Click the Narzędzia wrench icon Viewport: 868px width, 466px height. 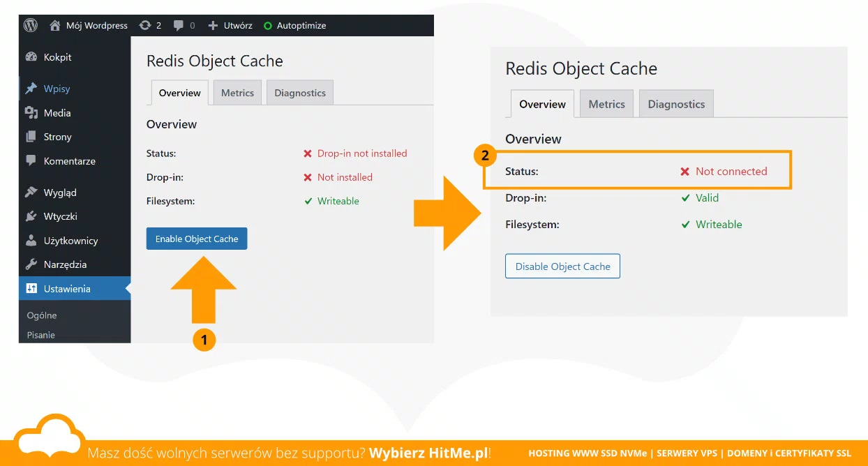31,264
